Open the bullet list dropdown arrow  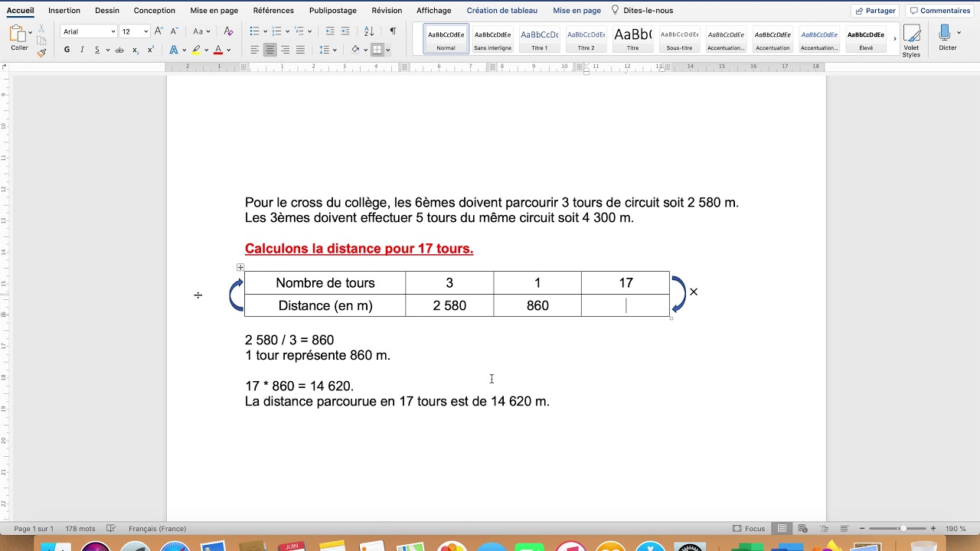click(x=265, y=31)
